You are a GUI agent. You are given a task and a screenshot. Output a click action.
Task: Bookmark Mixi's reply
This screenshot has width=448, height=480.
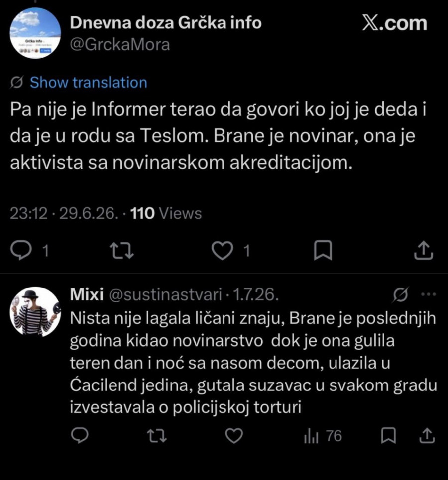pos(389,436)
